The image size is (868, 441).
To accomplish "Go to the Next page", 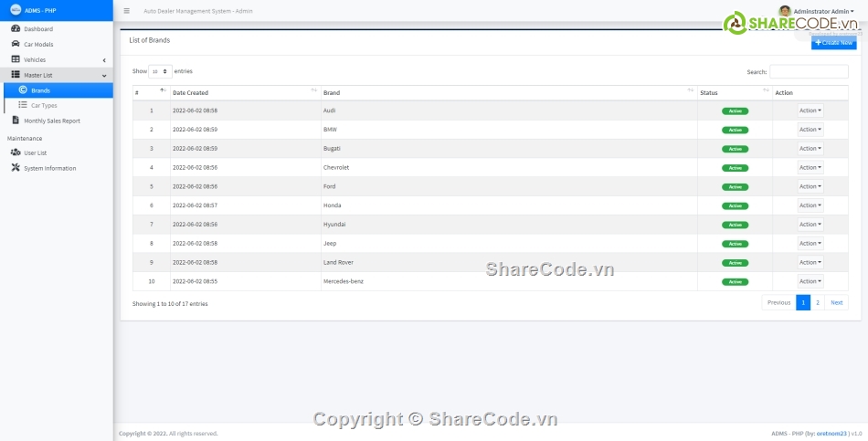I will click(836, 302).
